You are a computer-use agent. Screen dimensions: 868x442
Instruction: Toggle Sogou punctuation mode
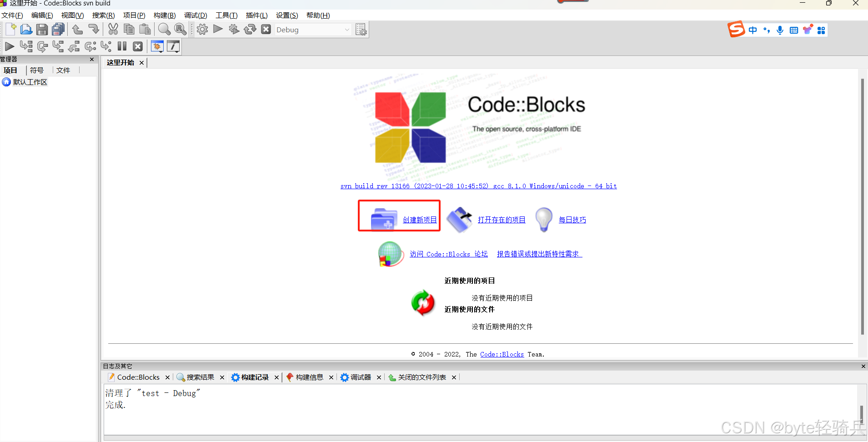(x=767, y=30)
